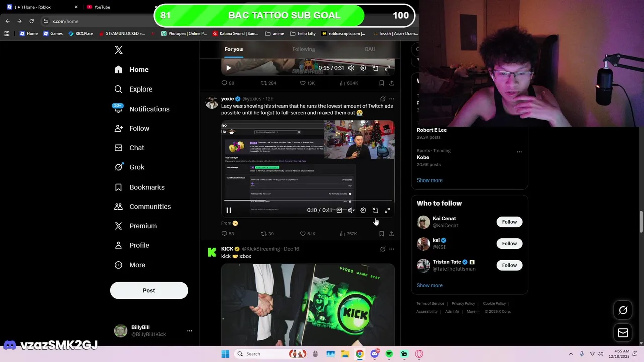
Task: Seek on the yoxic video progress bar
Action: coord(308,201)
